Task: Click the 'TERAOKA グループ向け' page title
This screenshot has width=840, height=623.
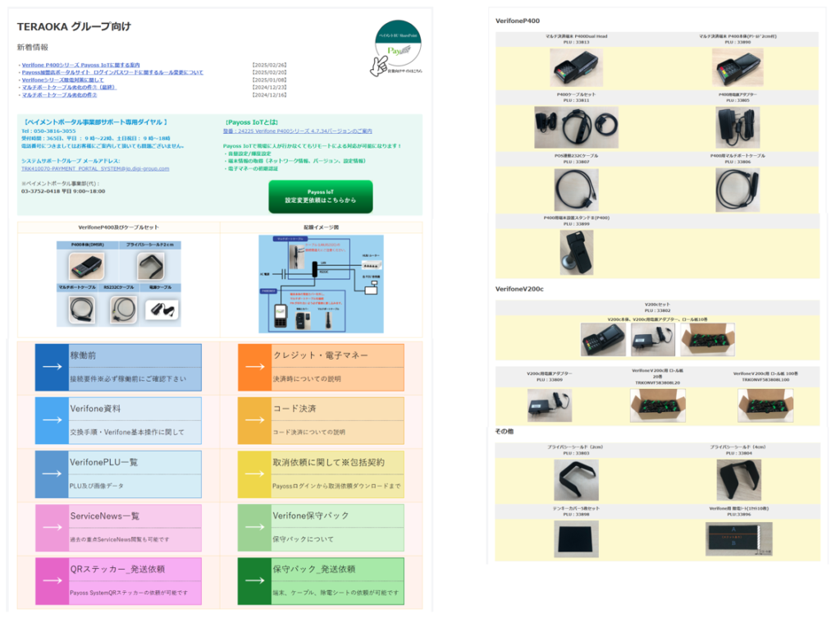Action: (x=74, y=26)
